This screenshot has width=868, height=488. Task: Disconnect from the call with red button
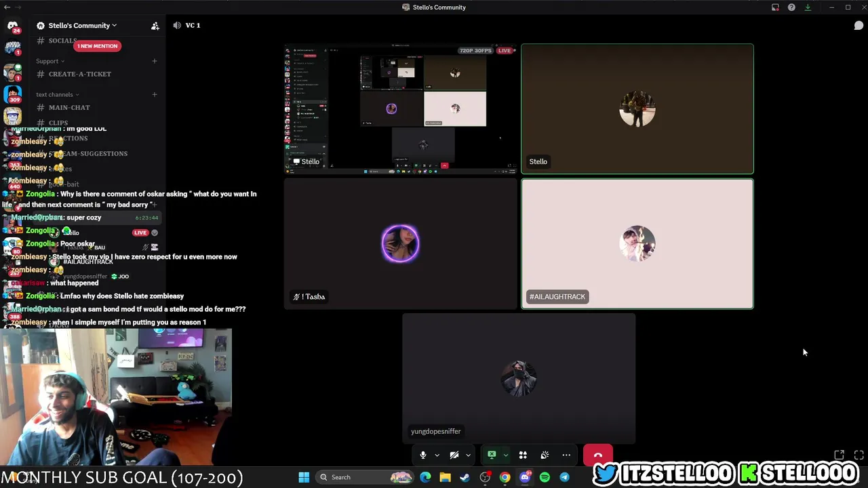click(x=597, y=455)
